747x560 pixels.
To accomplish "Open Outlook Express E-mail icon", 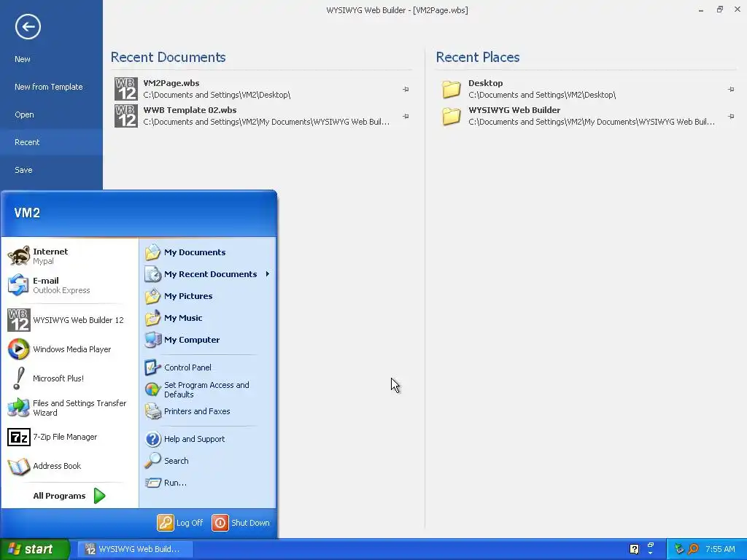I will [18, 285].
